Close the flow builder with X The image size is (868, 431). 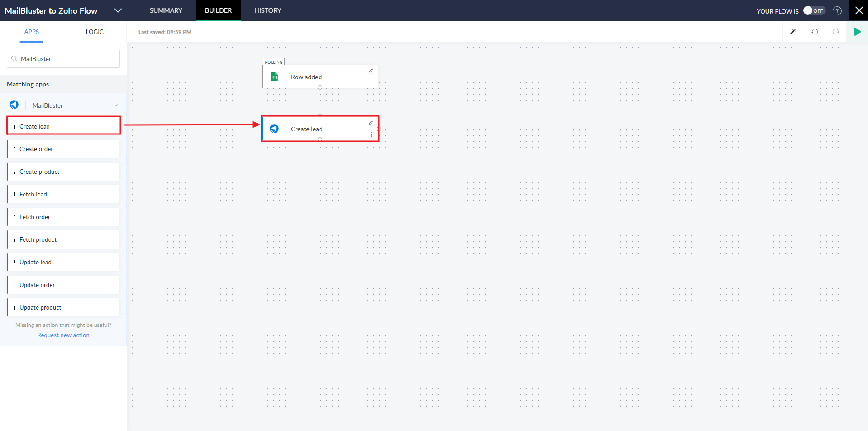coord(858,10)
